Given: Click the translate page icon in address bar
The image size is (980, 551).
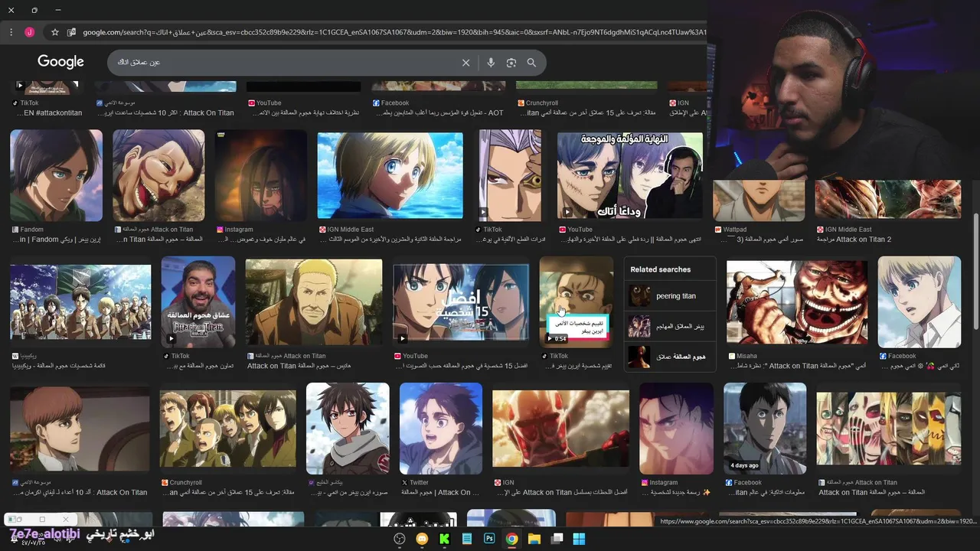Looking at the screenshot, I should pyautogui.click(x=71, y=32).
